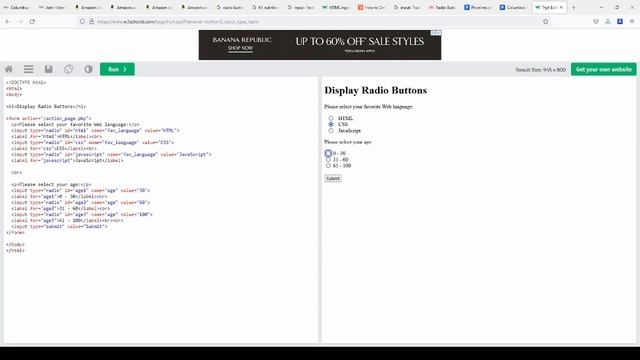Image resolution: width=640 pixels, height=360 pixels.
Task: Open tracking protection shield in address bar
Action: point(82,21)
